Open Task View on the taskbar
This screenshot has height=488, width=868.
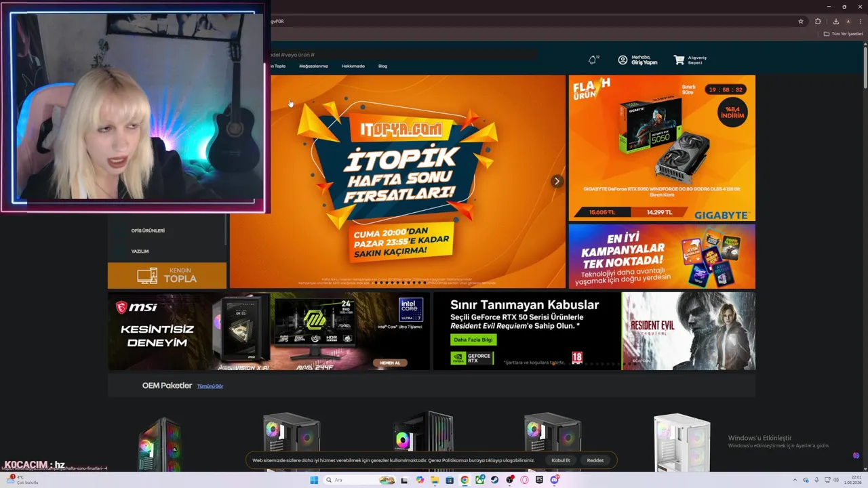click(x=404, y=480)
